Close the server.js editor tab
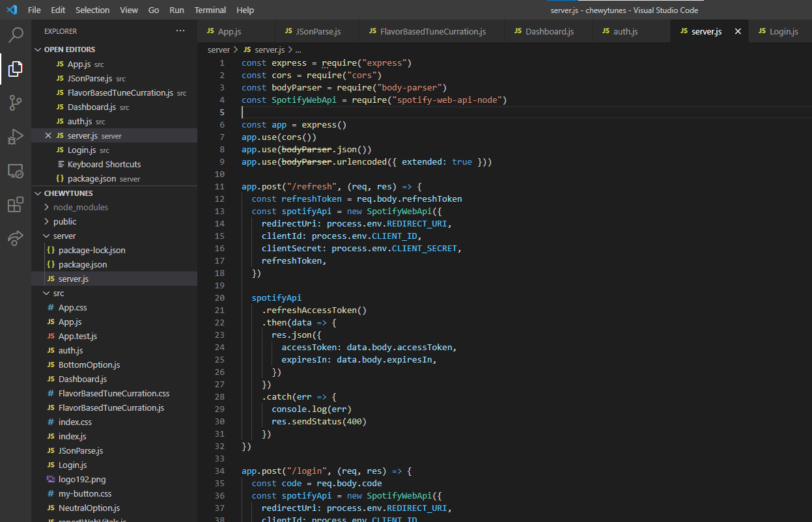Viewport: 812px width, 522px height. coord(738,31)
